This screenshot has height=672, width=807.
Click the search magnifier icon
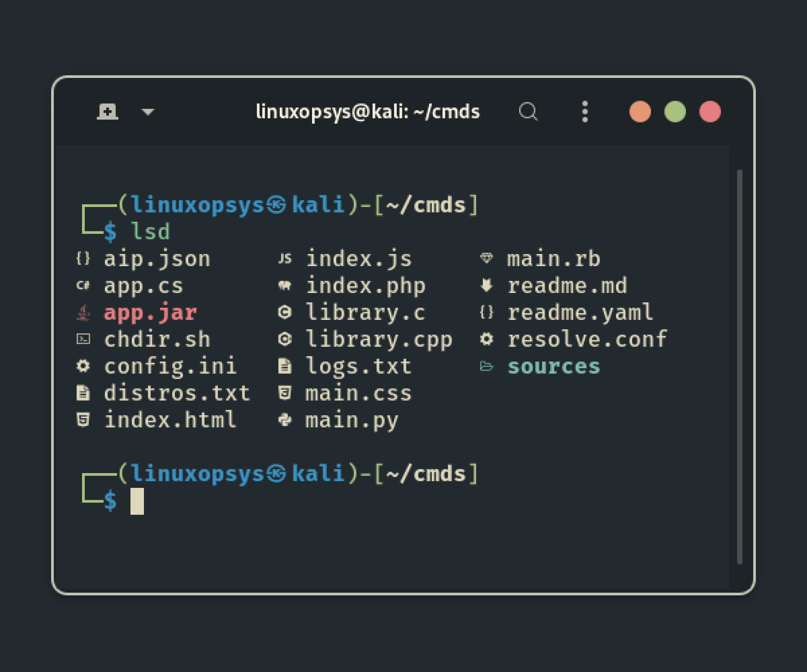[x=529, y=112]
